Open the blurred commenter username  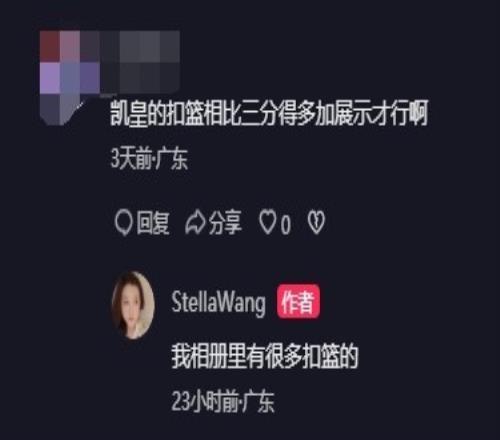pyautogui.click(x=140, y=62)
